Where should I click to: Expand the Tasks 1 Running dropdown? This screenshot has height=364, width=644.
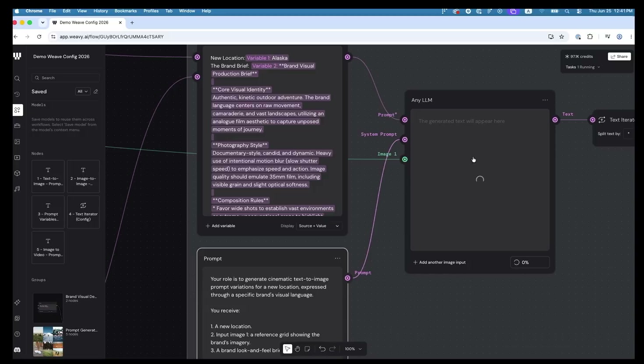[x=583, y=67]
